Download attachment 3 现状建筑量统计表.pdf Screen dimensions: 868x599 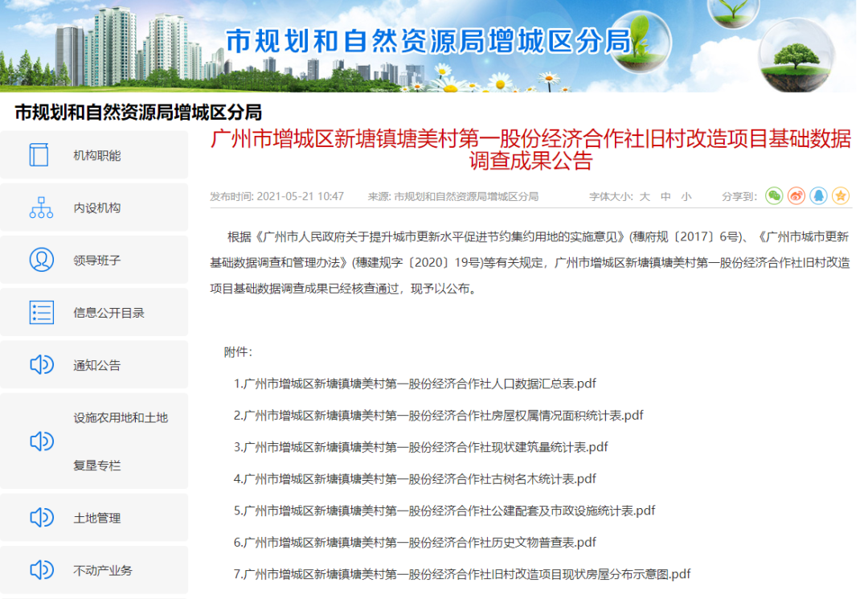420,447
